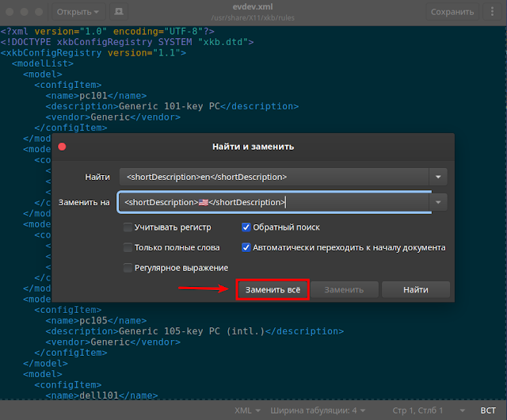Click inside the Найти search text field
The height and width of the screenshot is (420, 507).
coord(274,177)
